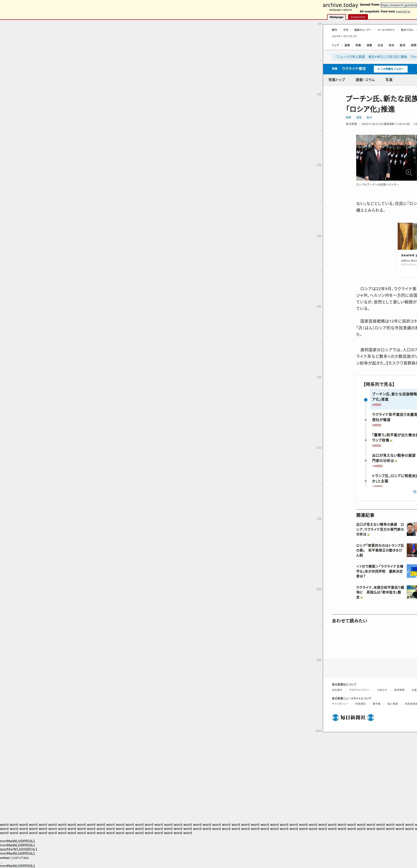The image size is (417, 868).
Task: Open the Ukrainian flag related-article thumbnail
Action: coord(412,571)
